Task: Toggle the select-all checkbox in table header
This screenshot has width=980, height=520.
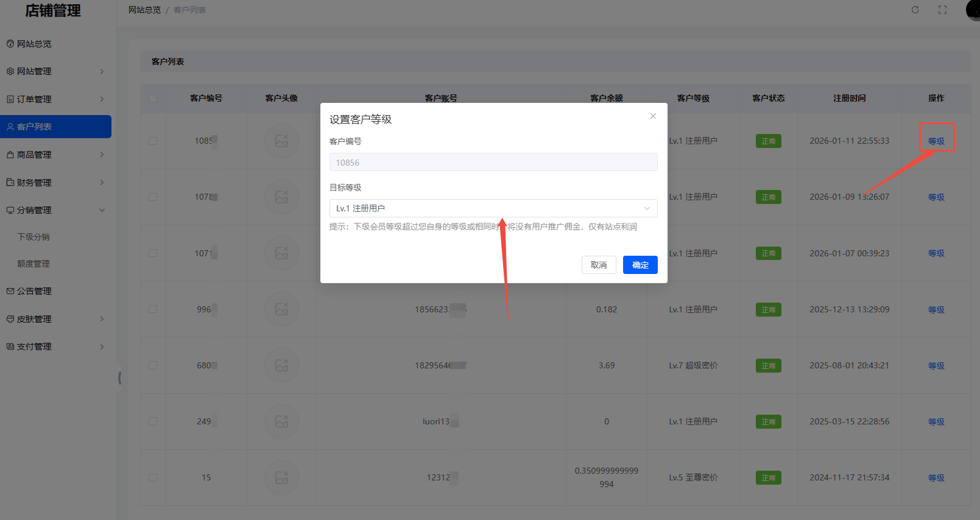Action: click(x=153, y=98)
